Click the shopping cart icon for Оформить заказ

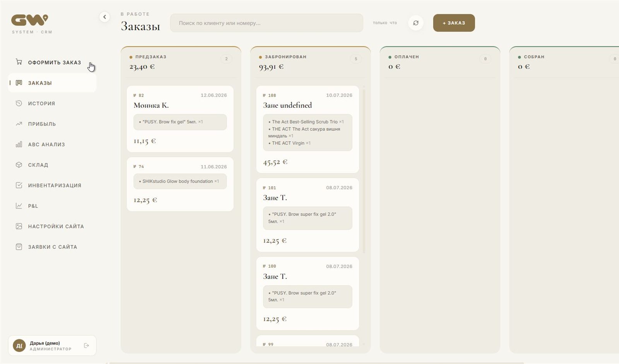(19, 62)
